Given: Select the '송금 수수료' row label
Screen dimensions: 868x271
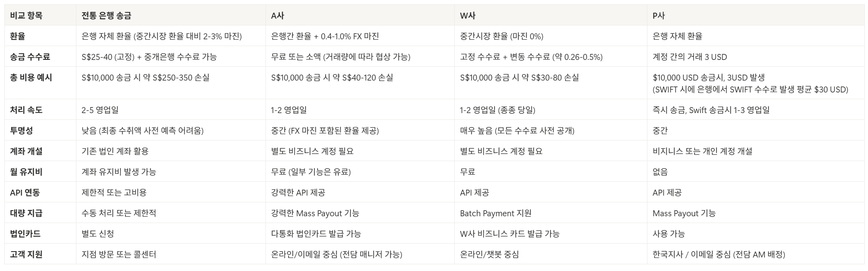Looking at the screenshot, I should click(x=30, y=57).
